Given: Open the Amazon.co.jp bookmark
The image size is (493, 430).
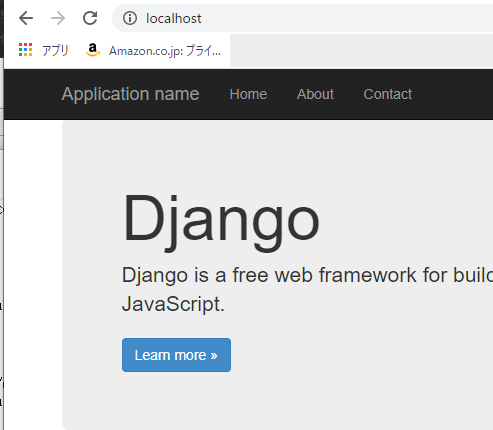Looking at the screenshot, I should click(x=153, y=50).
